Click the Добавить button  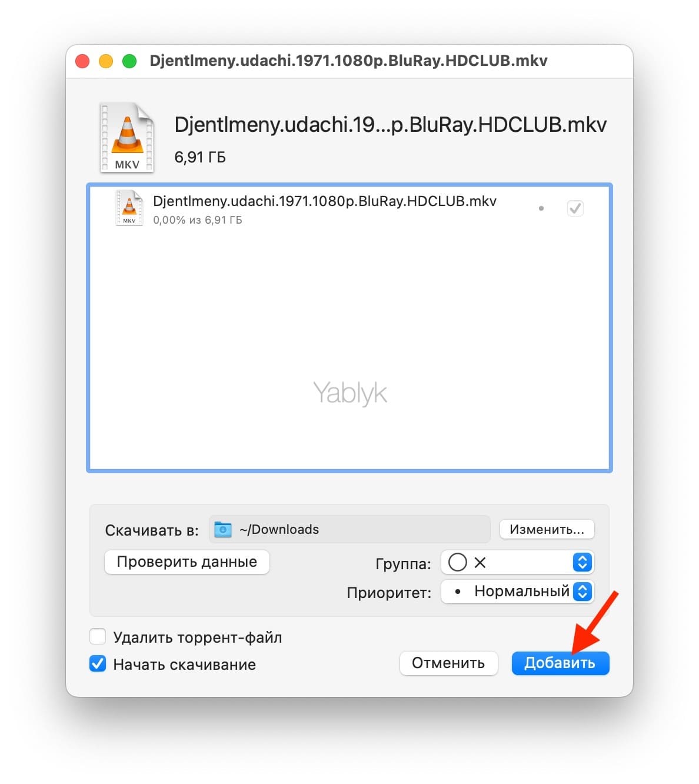560,663
